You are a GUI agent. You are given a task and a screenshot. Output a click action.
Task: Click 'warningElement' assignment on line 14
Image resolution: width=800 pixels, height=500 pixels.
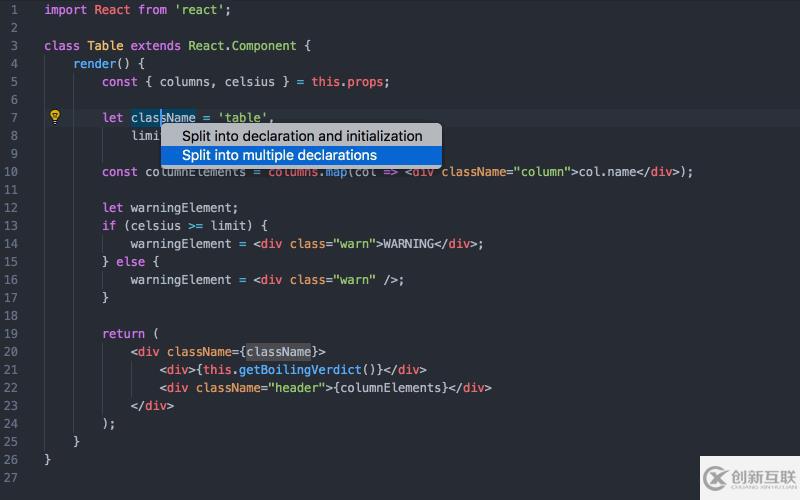coord(181,244)
